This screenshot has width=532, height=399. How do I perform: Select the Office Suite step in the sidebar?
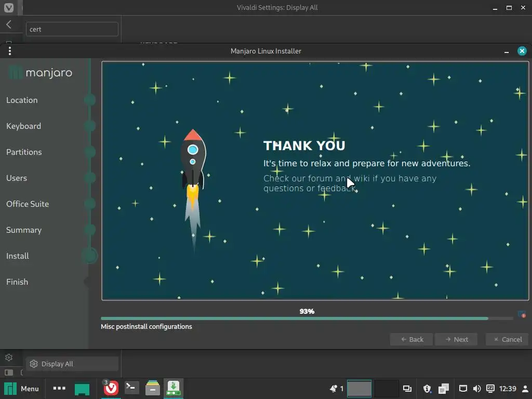(x=28, y=204)
